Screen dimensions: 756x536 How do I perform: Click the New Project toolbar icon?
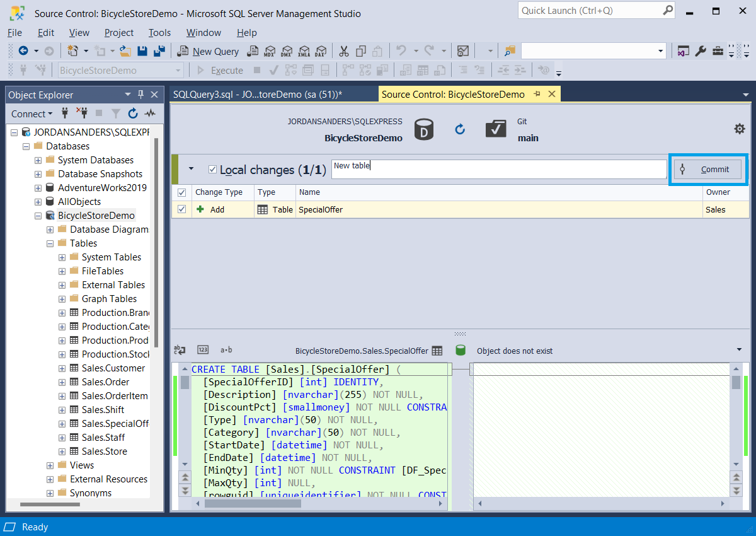73,51
